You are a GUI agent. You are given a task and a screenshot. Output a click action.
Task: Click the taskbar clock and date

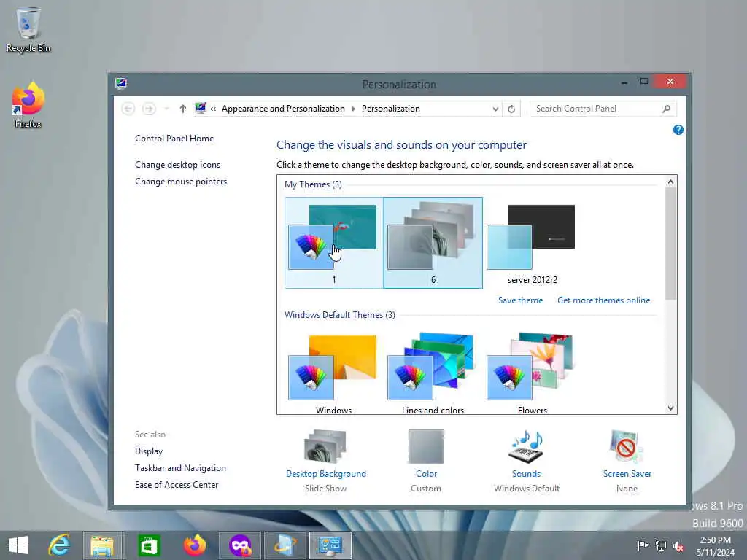tap(715, 545)
